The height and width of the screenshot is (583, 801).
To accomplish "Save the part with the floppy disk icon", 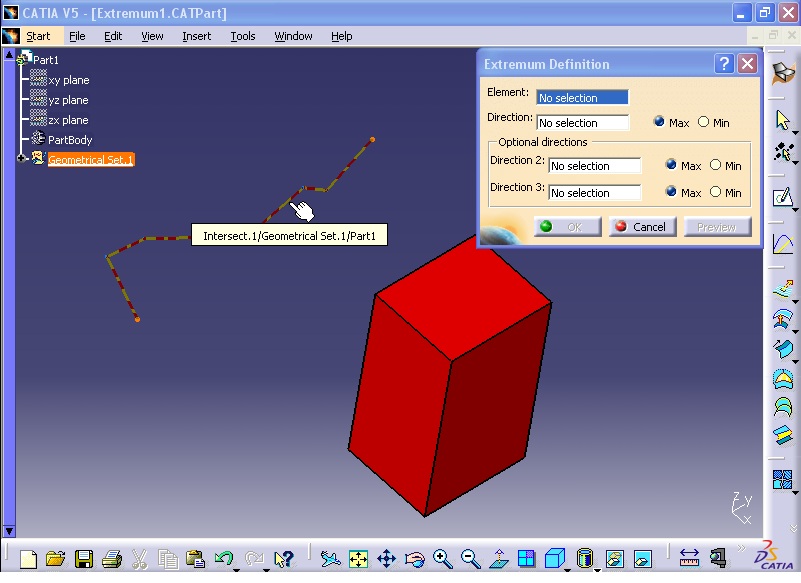I will click(84, 559).
